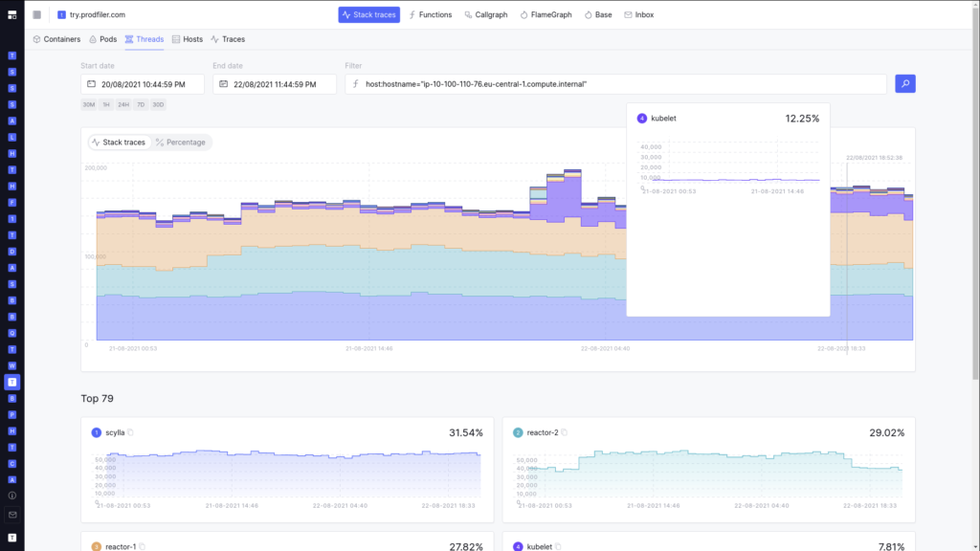Open the Inbox
The height and width of the screenshot is (551, 980).
tap(638, 14)
